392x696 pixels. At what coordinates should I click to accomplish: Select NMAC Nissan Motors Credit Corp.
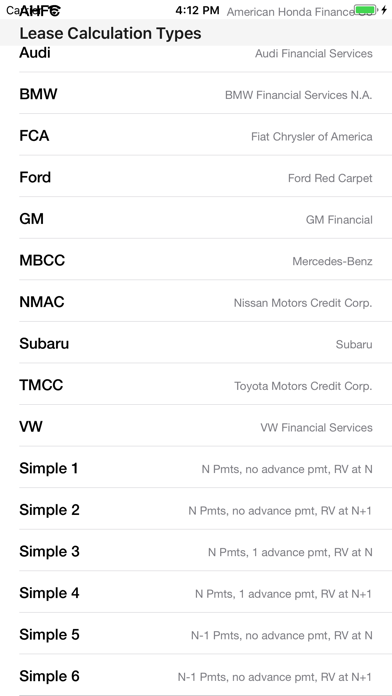[196, 301]
